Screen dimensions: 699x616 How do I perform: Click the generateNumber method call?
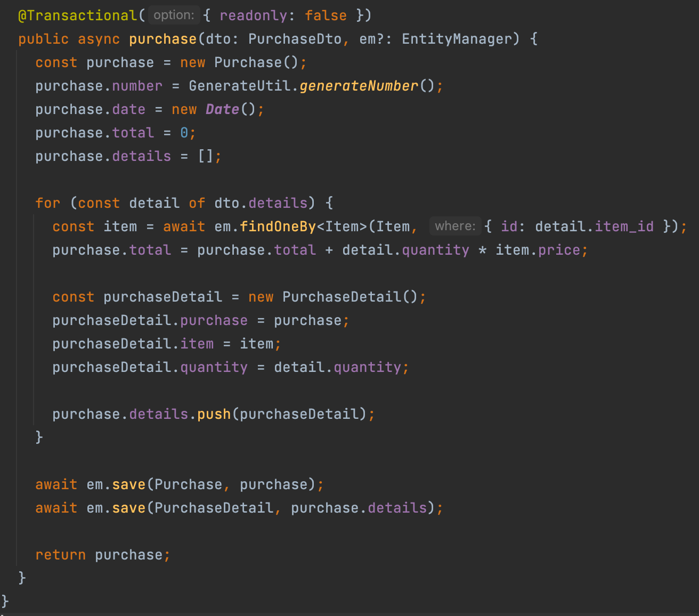[x=359, y=86]
